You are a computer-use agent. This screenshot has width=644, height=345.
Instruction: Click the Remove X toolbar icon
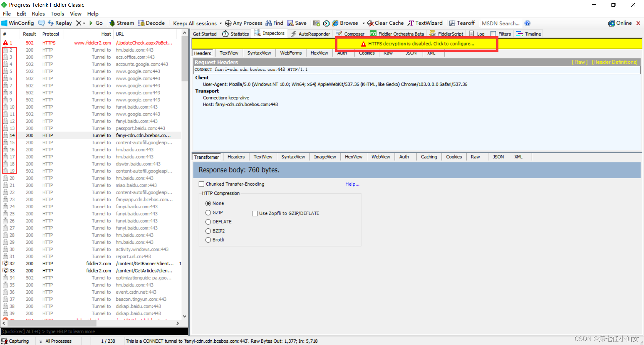(x=78, y=23)
